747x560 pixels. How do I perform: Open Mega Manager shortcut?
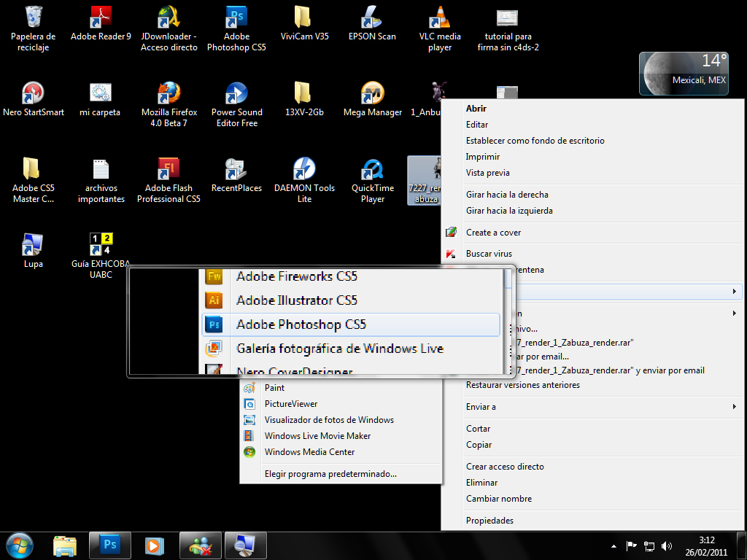(373, 99)
